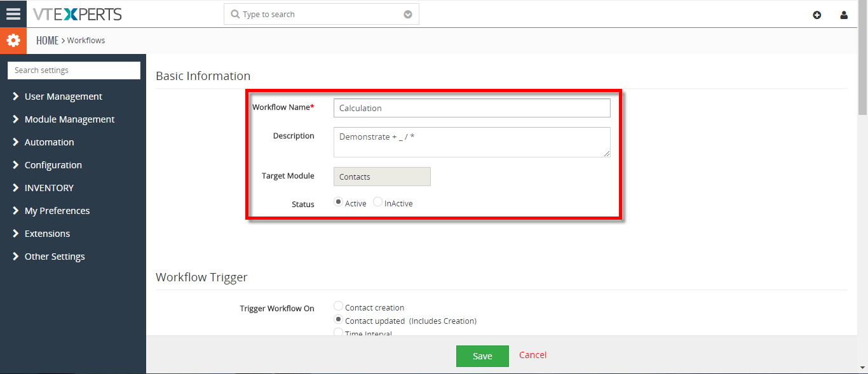The width and height of the screenshot is (868, 374).
Task: Choose Contact updated trigger option
Action: point(339,320)
